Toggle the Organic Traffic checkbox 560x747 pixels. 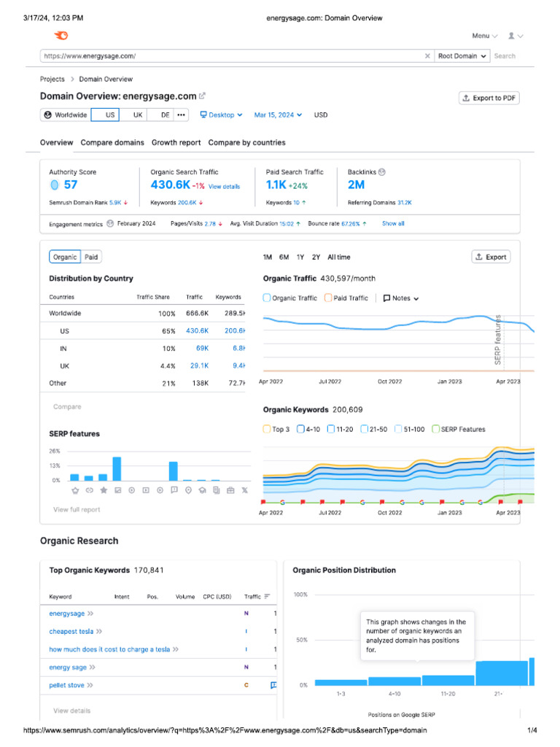coord(267,298)
